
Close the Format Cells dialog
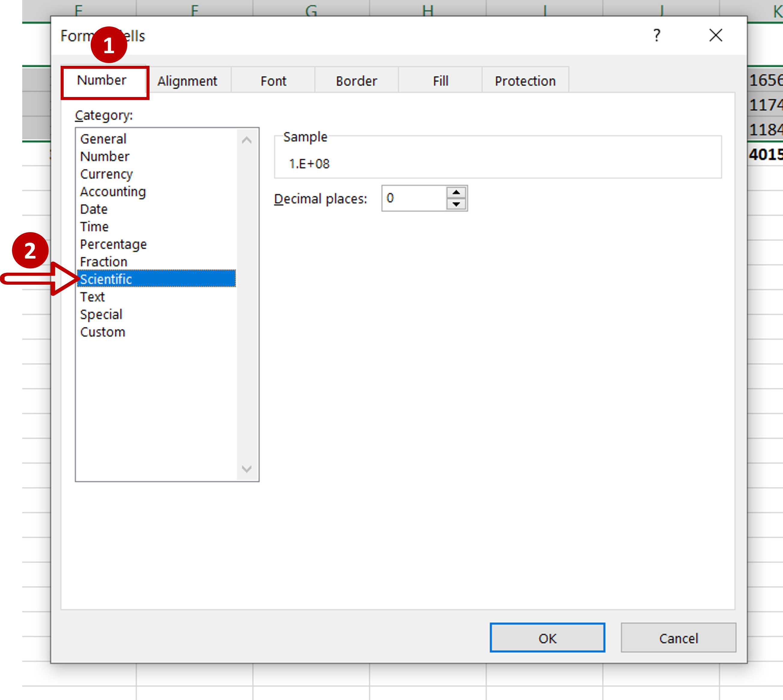[715, 35]
